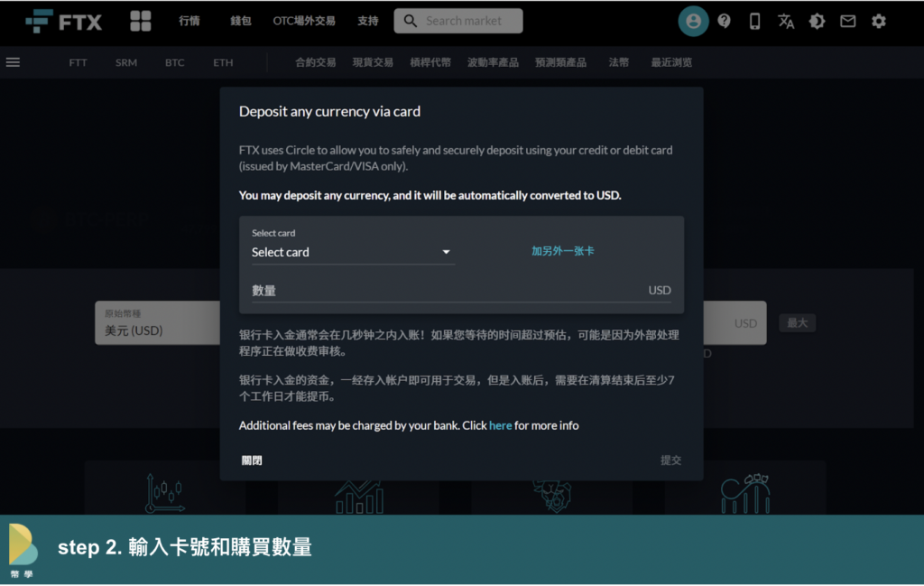Click the 最大 button behind the dialog

tap(798, 323)
